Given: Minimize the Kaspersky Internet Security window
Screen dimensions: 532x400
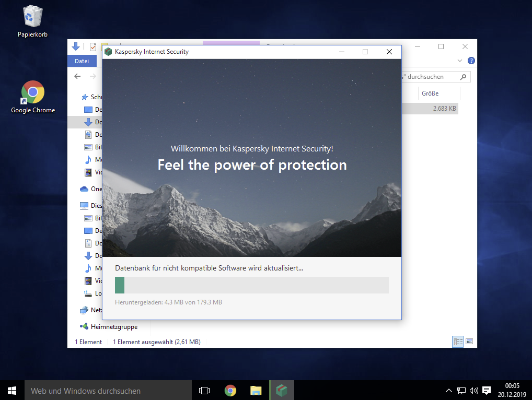Looking at the screenshot, I should [342, 52].
